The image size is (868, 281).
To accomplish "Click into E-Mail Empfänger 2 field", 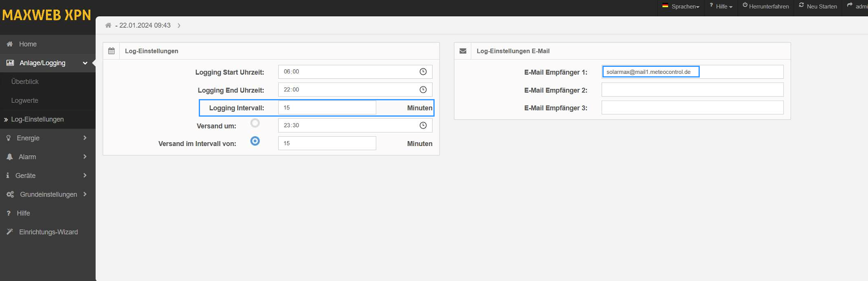I will pyautogui.click(x=692, y=90).
